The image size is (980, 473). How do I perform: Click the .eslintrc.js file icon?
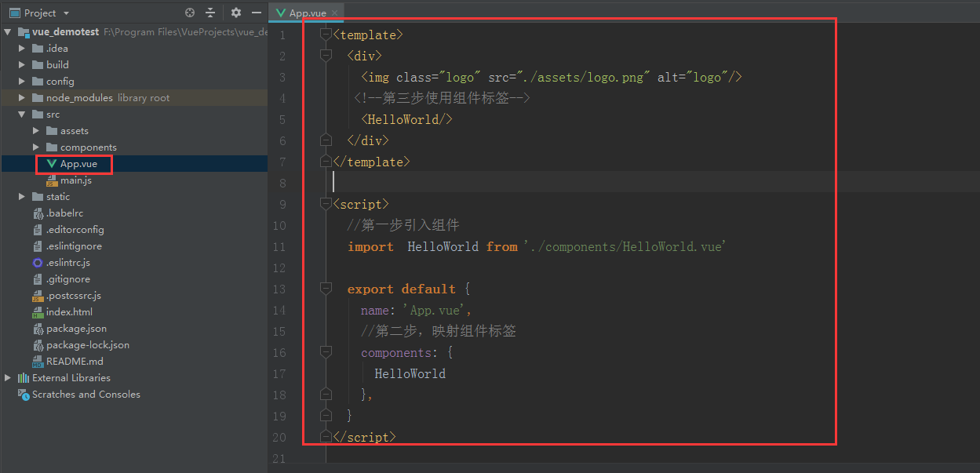point(38,263)
